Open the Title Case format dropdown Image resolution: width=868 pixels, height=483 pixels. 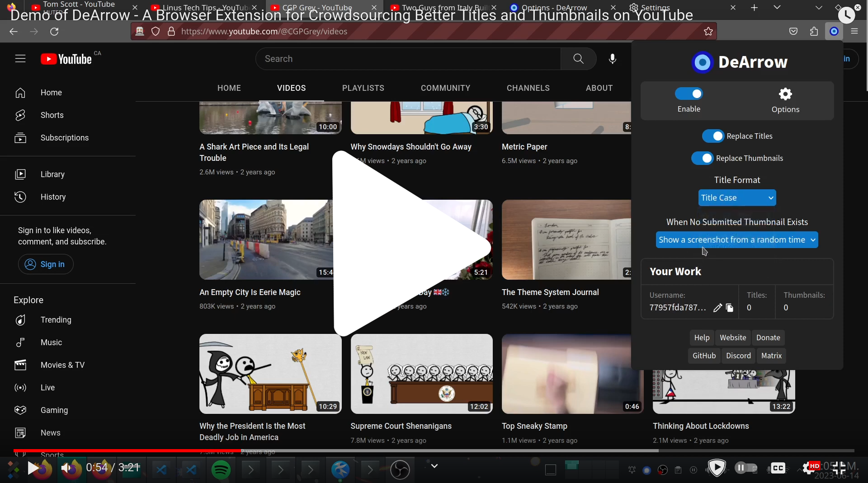(x=737, y=197)
